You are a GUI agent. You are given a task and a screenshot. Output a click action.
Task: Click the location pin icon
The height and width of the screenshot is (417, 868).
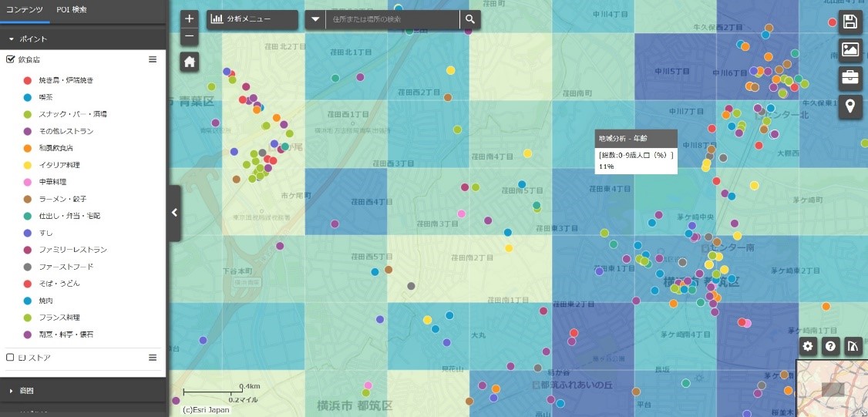850,106
